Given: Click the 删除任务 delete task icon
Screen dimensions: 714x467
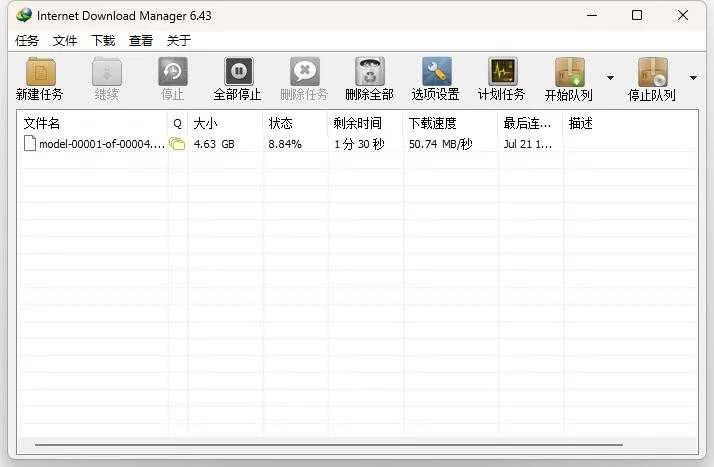Looking at the screenshot, I should click(305, 71).
